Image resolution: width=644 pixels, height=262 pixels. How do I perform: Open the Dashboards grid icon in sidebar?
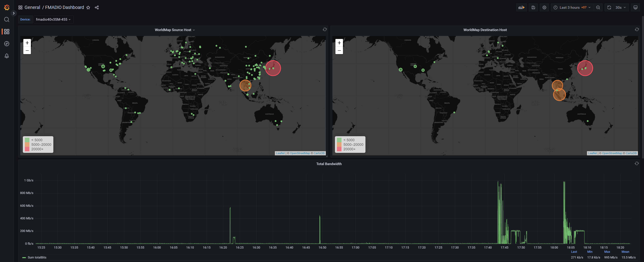[7, 32]
